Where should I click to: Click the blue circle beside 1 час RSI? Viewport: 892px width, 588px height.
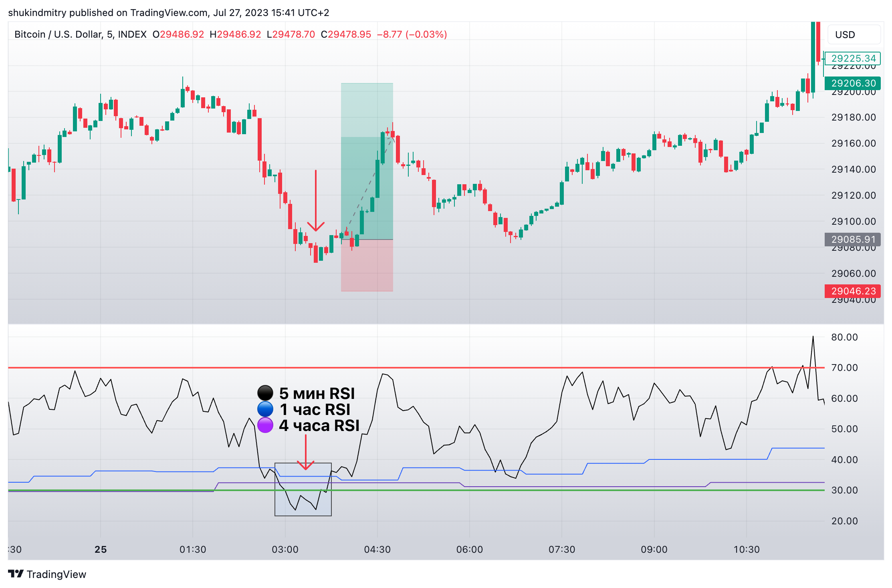point(265,409)
